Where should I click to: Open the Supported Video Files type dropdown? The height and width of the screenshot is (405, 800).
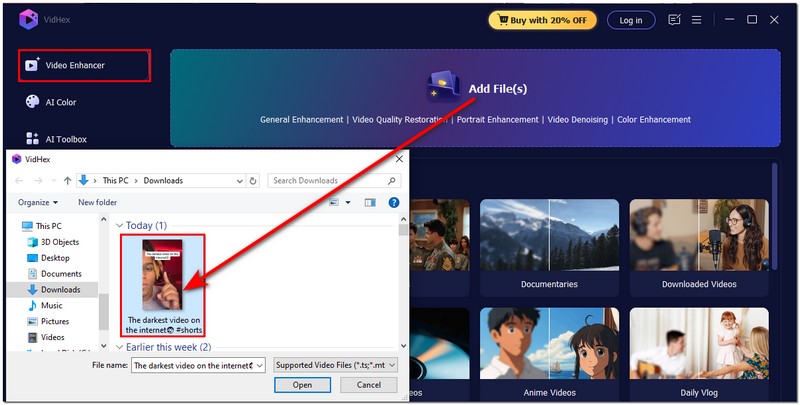[x=335, y=365]
